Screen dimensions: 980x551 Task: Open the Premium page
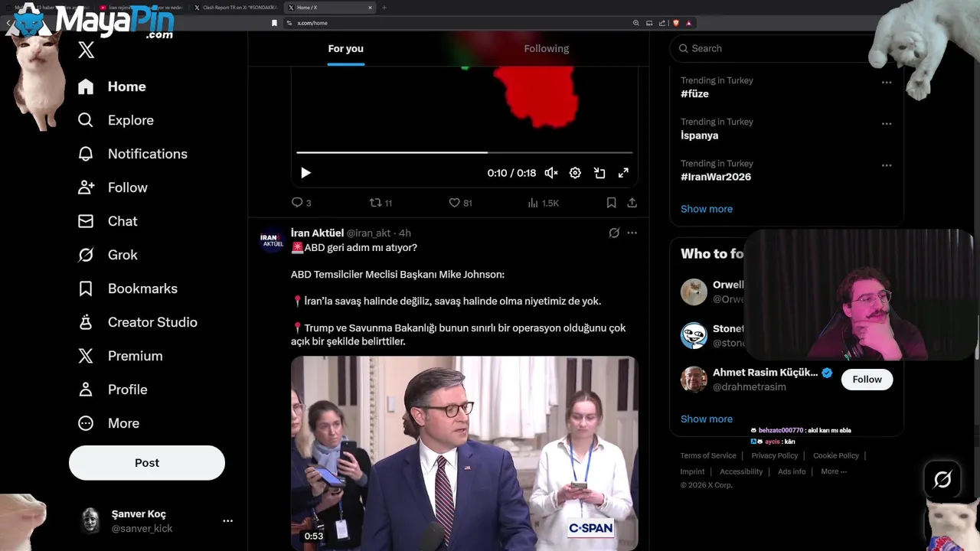tap(120, 356)
